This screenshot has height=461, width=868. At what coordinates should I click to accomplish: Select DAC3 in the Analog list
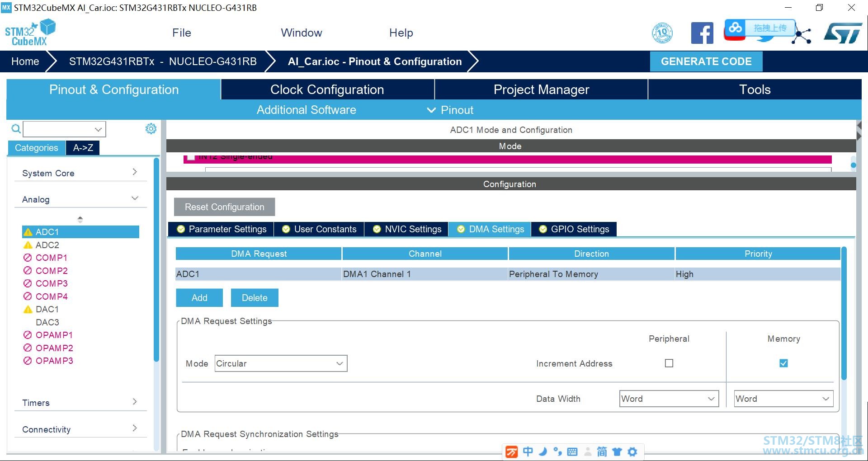click(x=47, y=322)
